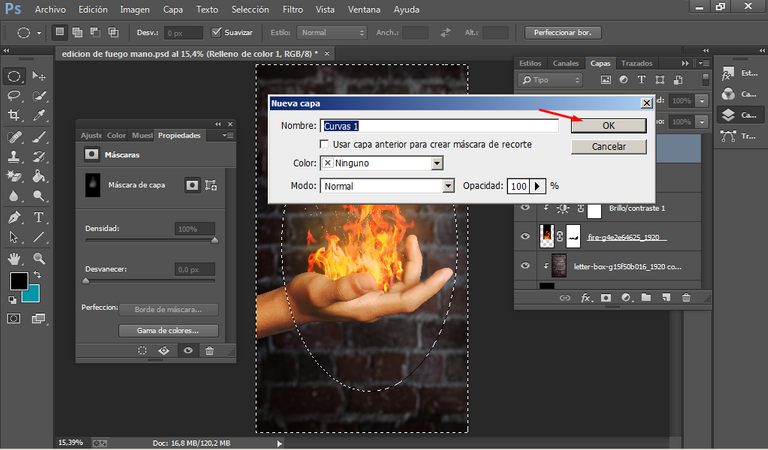Image resolution: width=768 pixels, height=450 pixels.
Task: Choose add to selection mode
Action: 77,32
